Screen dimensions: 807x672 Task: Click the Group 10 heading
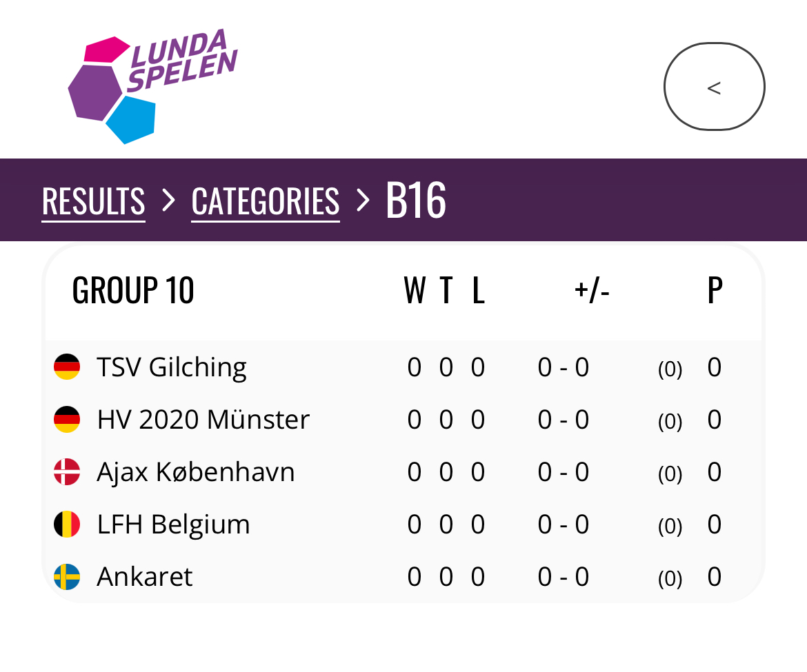133,290
